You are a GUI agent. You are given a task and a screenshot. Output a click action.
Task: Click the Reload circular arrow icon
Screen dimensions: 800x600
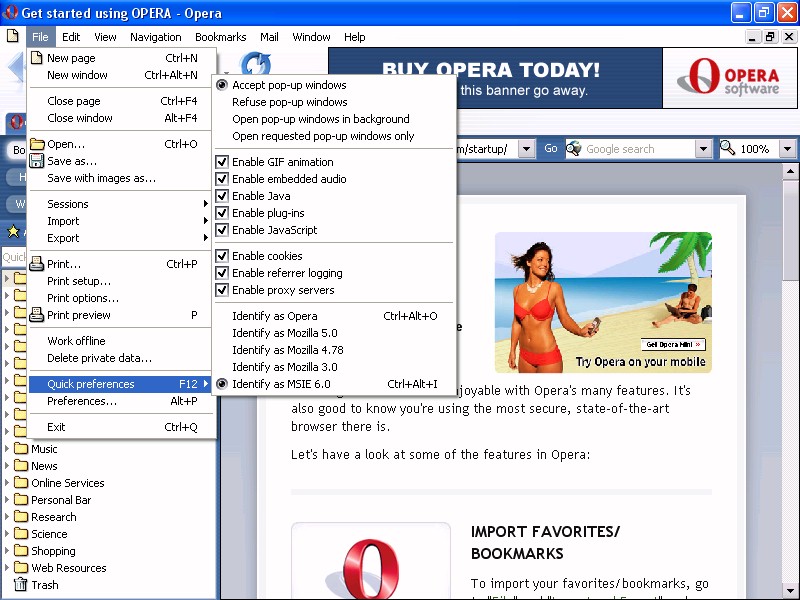point(256,64)
